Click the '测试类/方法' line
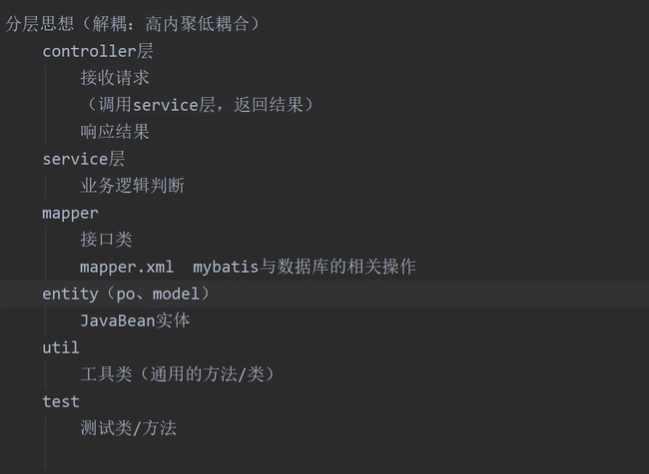Screen dimensions: 649x474 [x=128, y=429]
